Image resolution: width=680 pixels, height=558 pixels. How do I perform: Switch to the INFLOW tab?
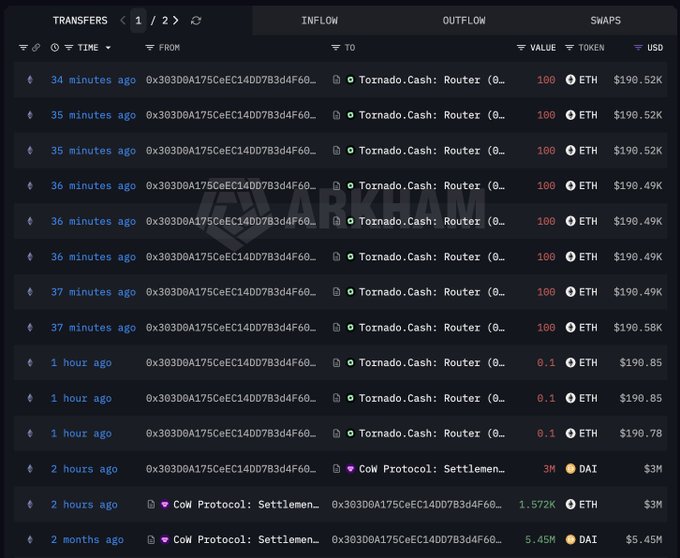(x=319, y=20)
